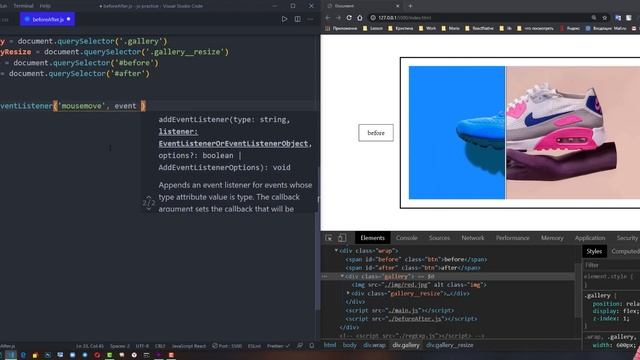Switch to the Sources DevTools tab

pyautogui.click(x=439, y=238)
